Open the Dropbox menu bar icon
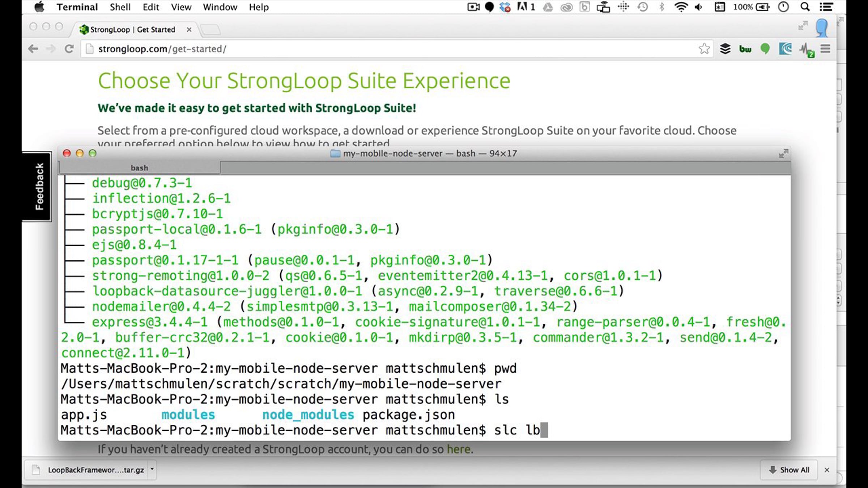The height and width of the screenshot is (488, 868). tap(505, 7)
